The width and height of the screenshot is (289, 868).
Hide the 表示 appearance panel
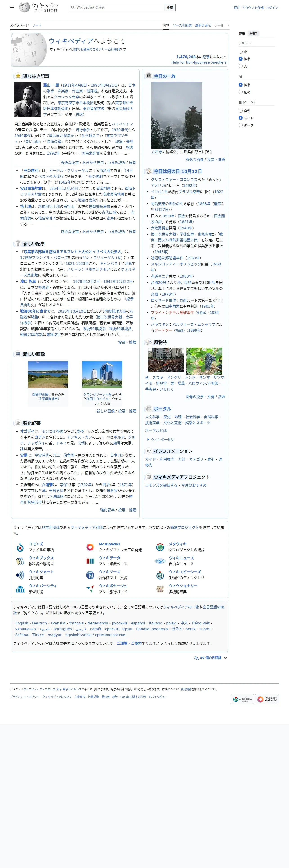pos(253,34)
